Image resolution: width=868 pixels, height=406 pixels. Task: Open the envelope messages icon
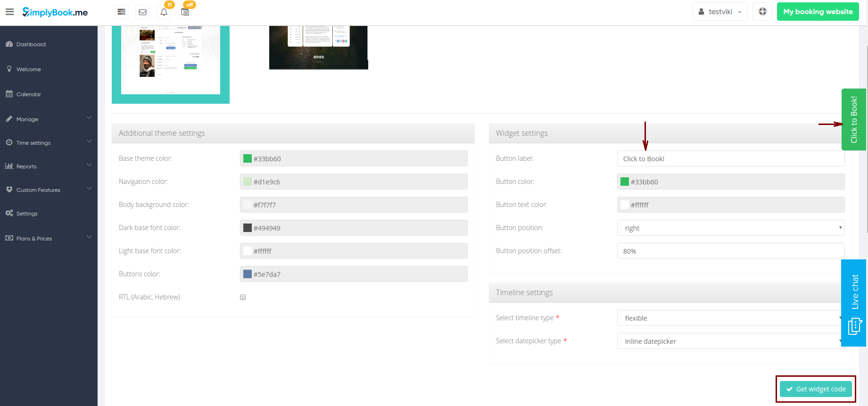coord(142,12)
